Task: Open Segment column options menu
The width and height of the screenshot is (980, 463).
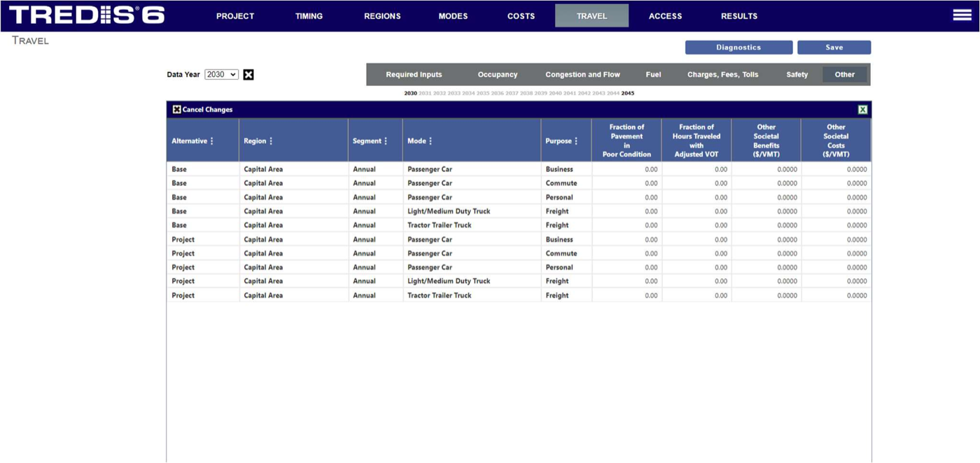Action: tap(386, 141)
